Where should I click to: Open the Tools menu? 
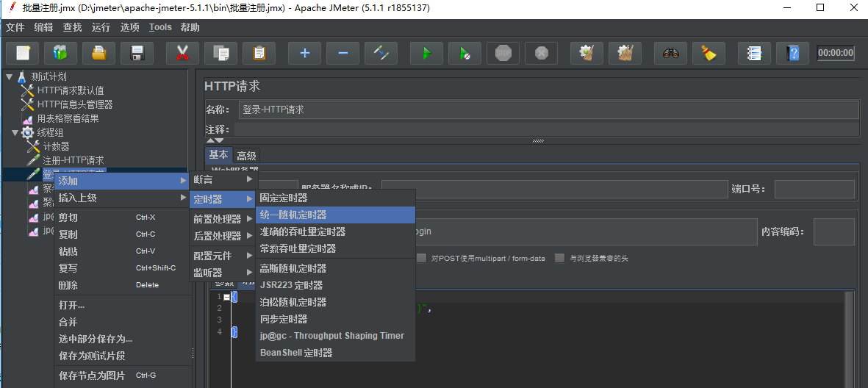160,27
